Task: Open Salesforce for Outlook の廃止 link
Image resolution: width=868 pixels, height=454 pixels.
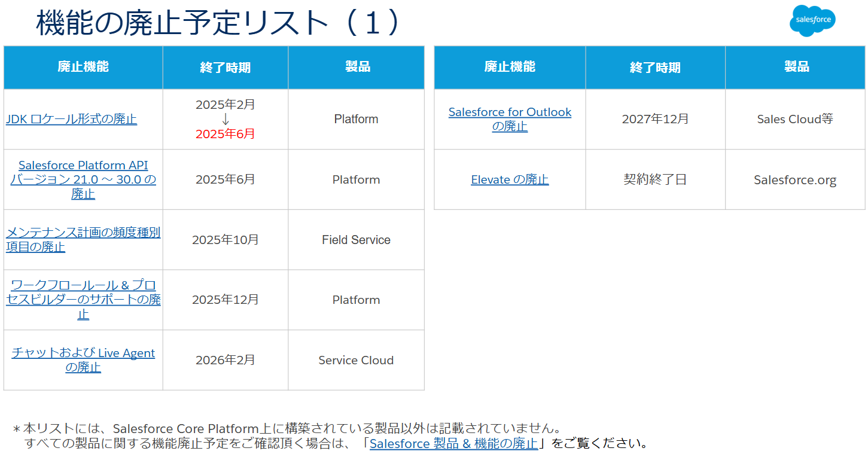Action: coord(510,119)
